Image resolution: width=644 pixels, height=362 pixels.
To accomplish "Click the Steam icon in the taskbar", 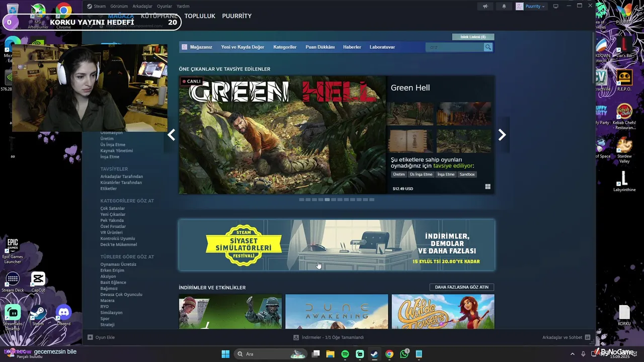I will 374,354.
